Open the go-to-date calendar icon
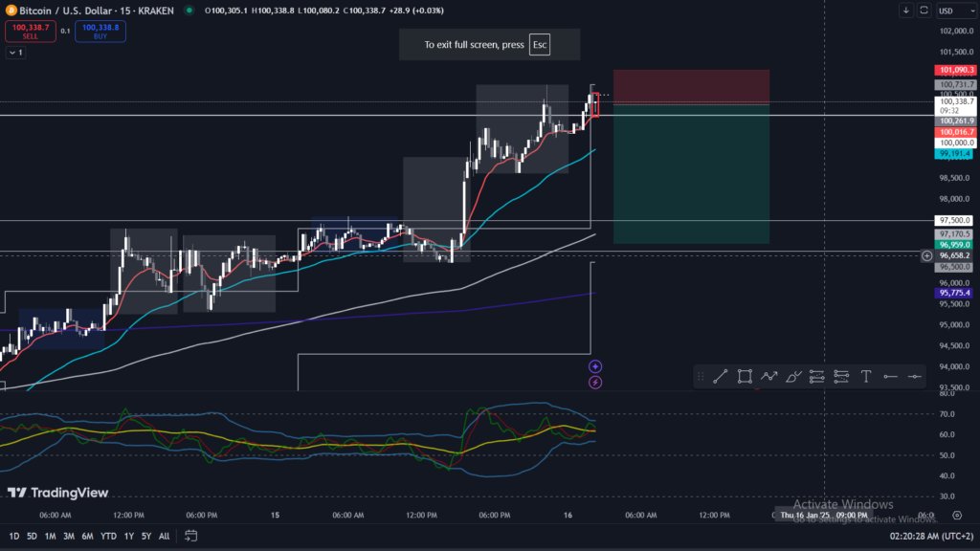 191,536
